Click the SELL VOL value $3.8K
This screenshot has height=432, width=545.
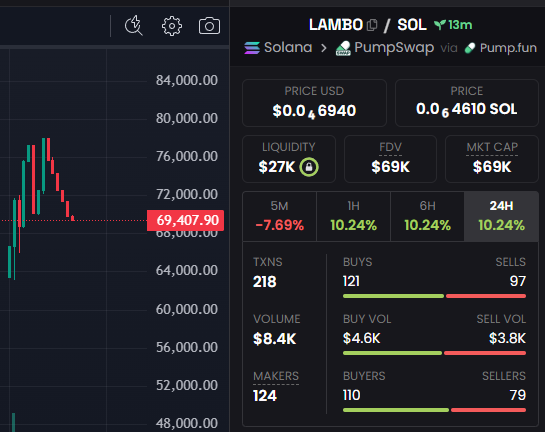pyautogui.click(x=507, y=338)
